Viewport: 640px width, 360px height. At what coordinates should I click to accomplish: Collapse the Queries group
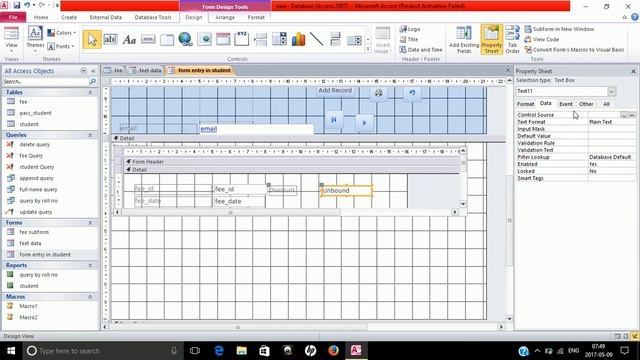coord(90,135)
